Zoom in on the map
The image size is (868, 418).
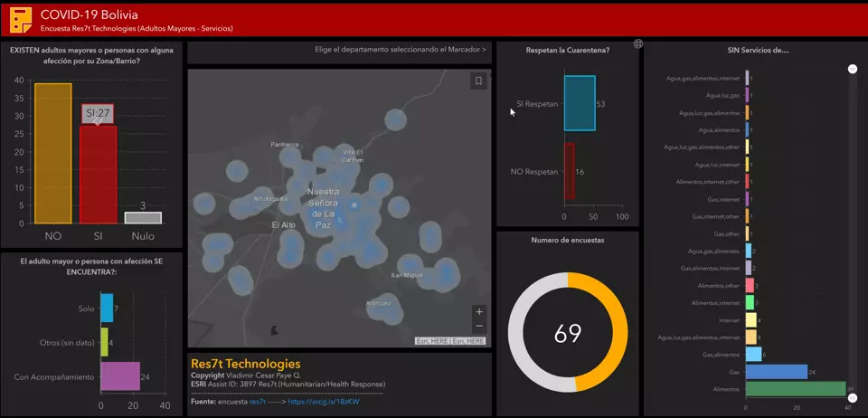tap(479, 312)
